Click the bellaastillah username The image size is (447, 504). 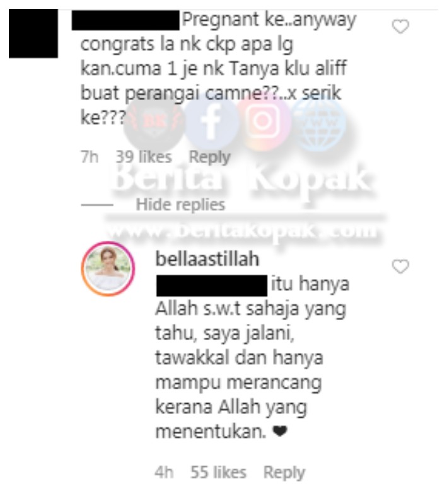(x=207, y=259)
